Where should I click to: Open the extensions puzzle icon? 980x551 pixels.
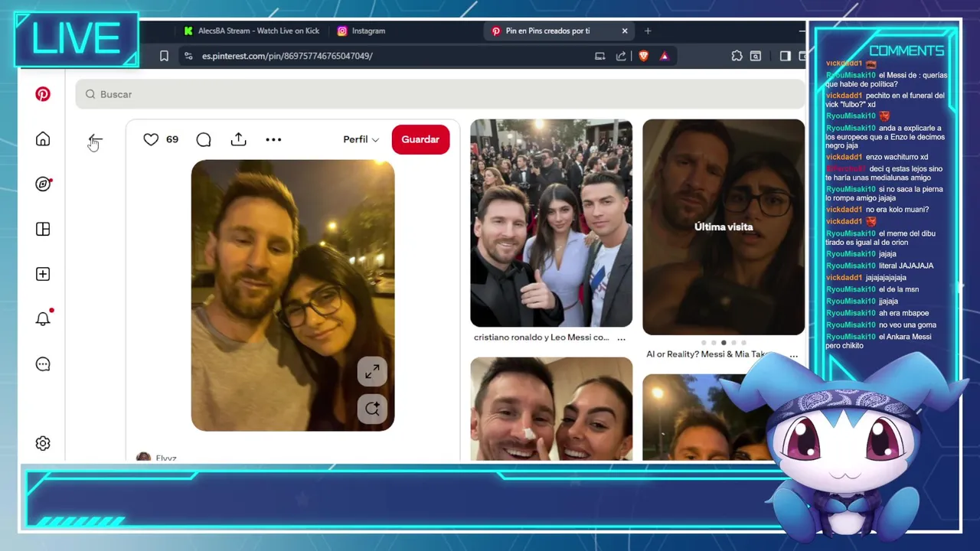pos(737,56)
